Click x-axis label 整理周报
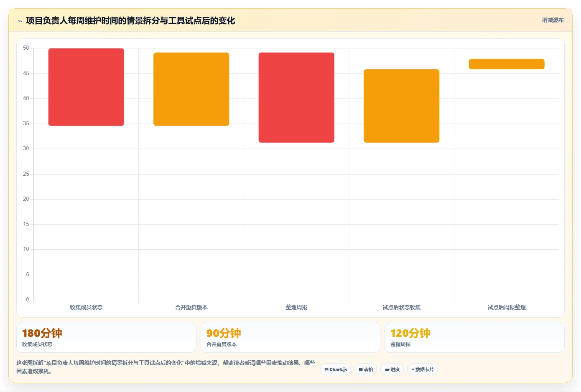The image size is (581, 392). tap(296, 307)
